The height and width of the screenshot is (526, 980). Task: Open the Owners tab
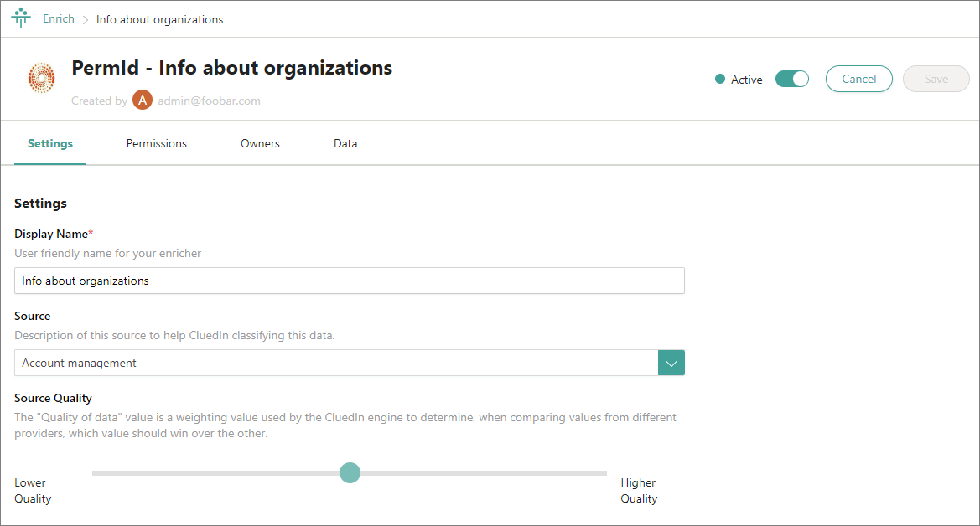(260, 143)
